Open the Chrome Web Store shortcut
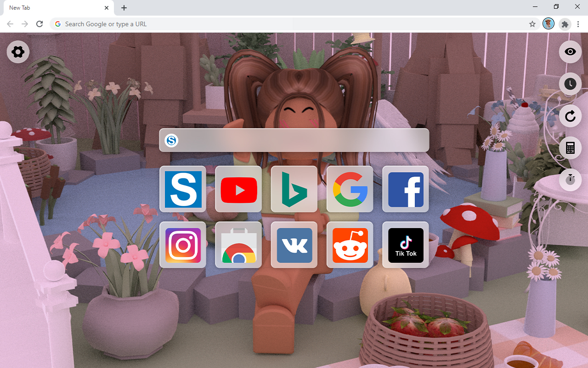The image size is (588, 368). tap(238, 245)
